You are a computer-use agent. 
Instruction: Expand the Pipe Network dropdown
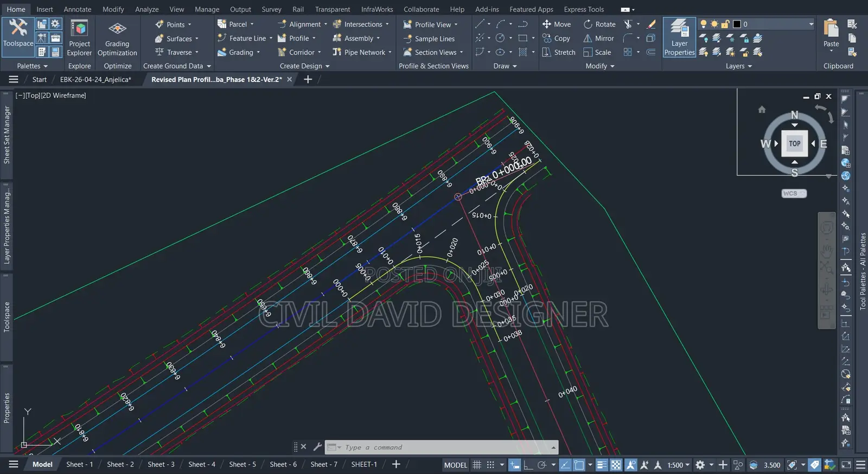tap(390, 53)
